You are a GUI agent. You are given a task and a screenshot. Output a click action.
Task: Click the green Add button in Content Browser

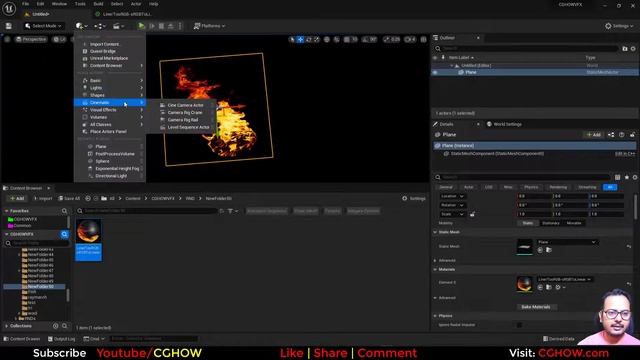click(17, 198)
